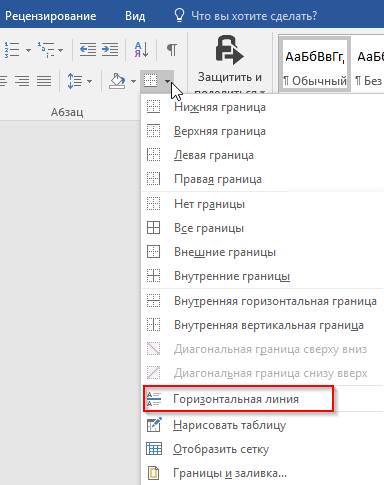Open the Рецензирование tab
The image size is (384, 485).
click(x=50, y=16)
